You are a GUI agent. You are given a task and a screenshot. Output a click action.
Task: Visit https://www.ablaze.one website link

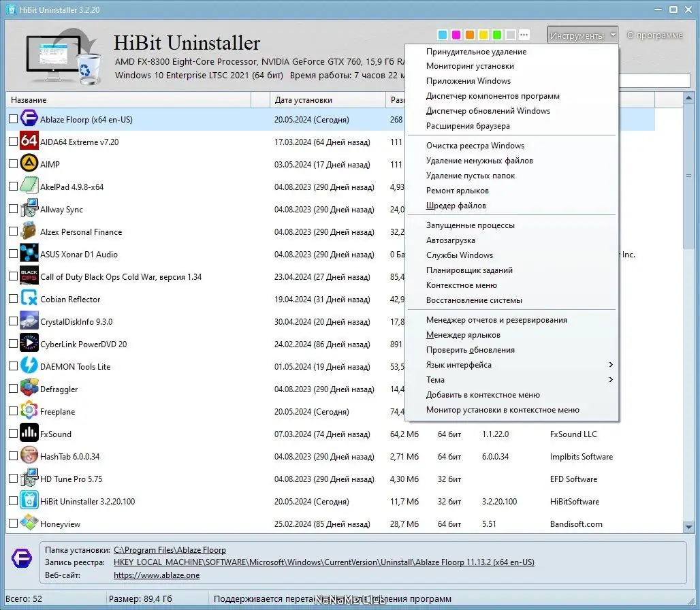tap(156, 575)
